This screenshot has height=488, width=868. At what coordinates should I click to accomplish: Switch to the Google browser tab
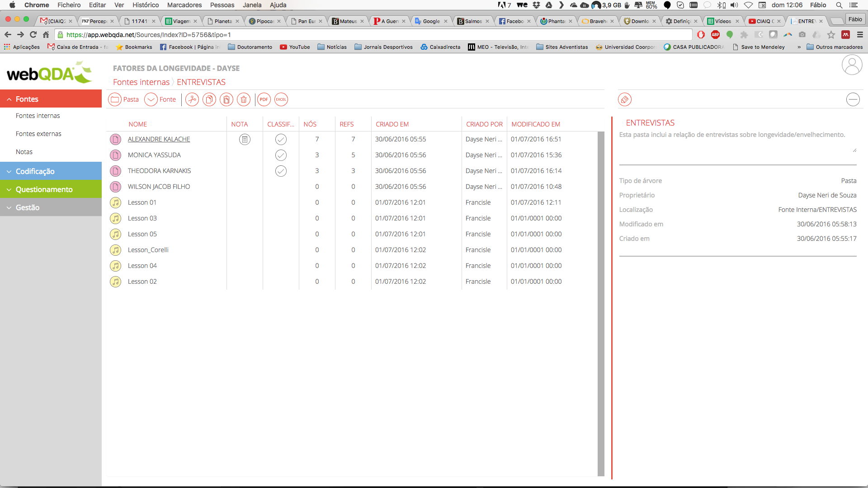[431, 21]
